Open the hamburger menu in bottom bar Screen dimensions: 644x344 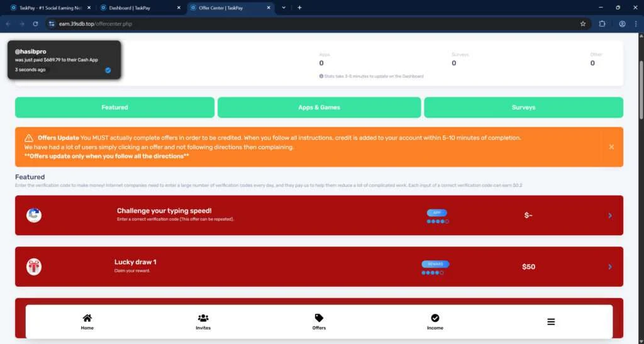coord(551,322)
